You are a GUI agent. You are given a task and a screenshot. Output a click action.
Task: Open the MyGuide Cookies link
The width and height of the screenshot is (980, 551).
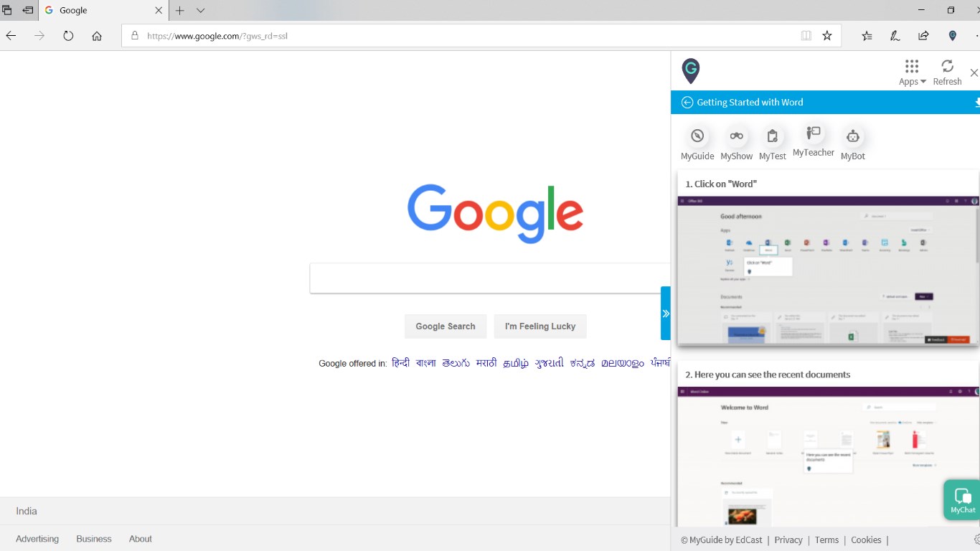[866, 540]
